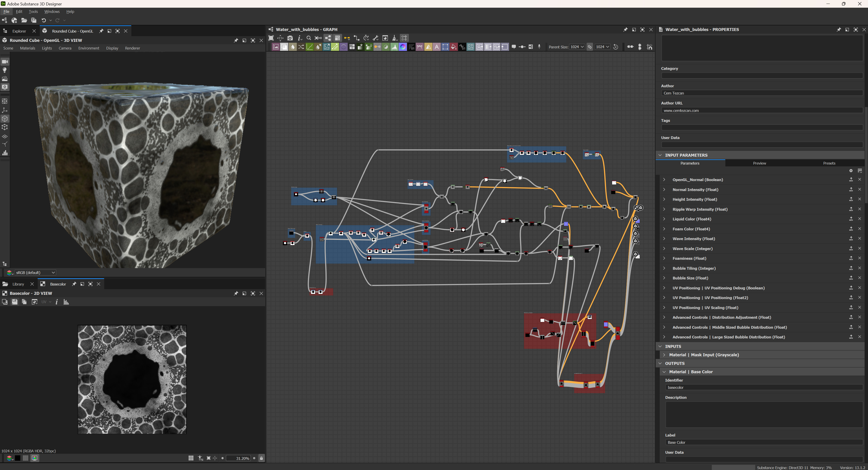Open the Presets tab in input parameters
The image size is (868, 470).
(829, 163)
